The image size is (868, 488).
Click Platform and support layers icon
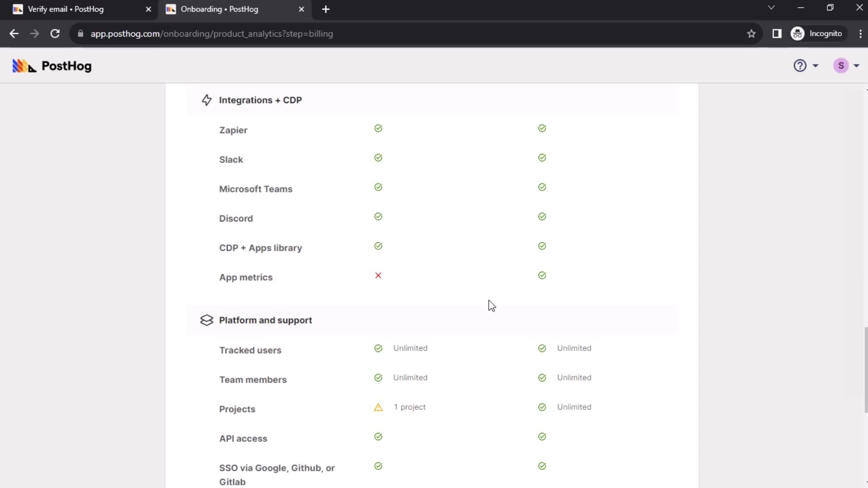click(x=207, y=320)
